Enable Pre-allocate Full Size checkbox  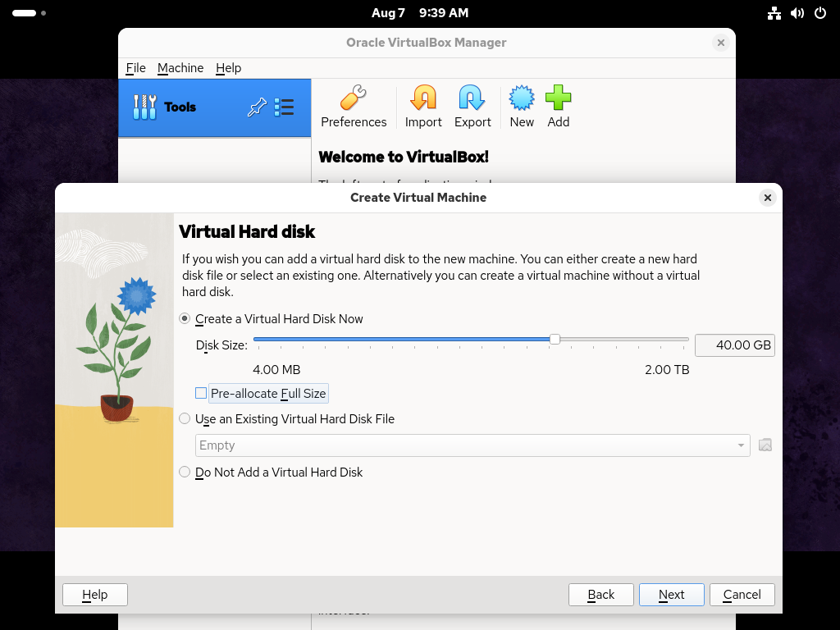coord(201,394)
